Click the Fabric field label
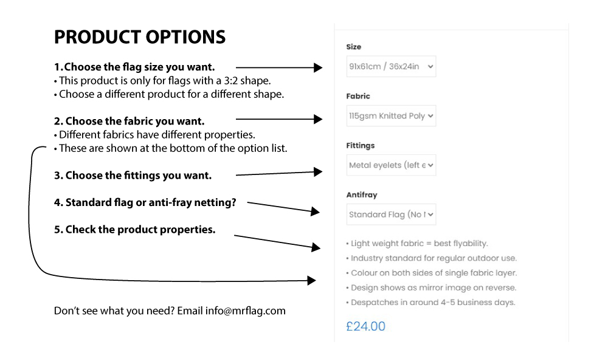The height and width of the screenshot is (364, 608). click(x=358, y=96)
